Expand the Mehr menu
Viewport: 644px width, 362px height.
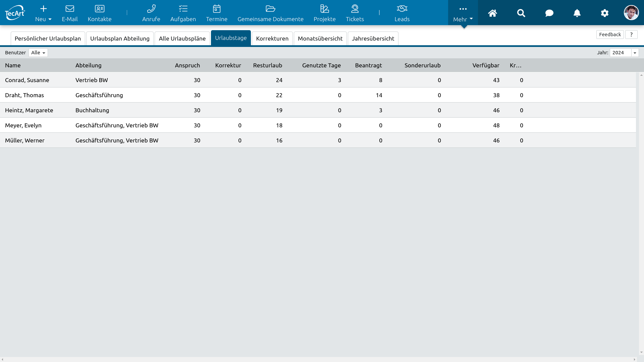pos(463,13)
